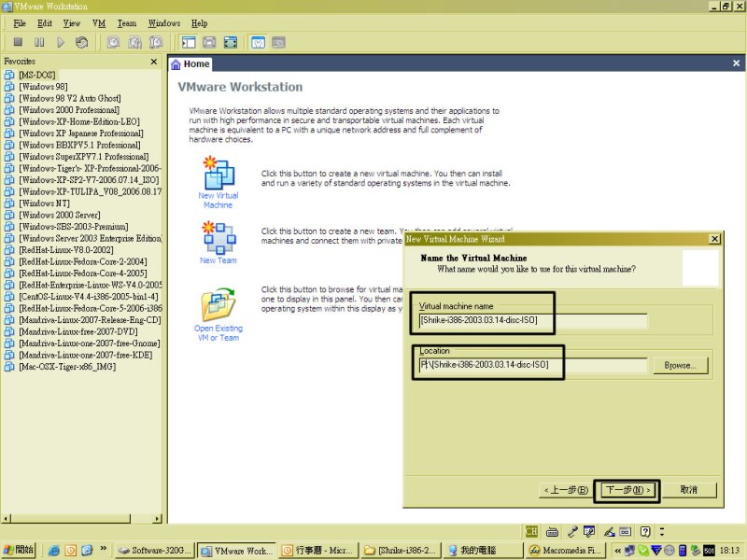Click the Back (上一步) button
The image size is (747, 560).
[567, 490]
